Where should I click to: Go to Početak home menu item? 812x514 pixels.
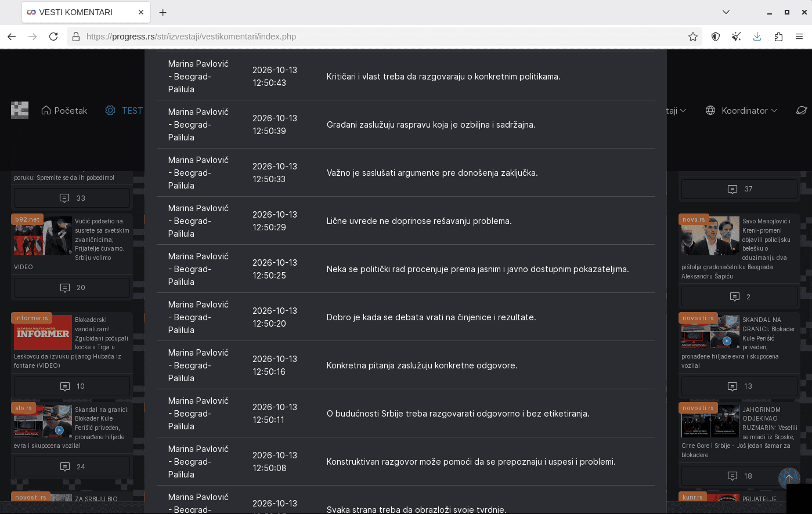pos(64,110)
